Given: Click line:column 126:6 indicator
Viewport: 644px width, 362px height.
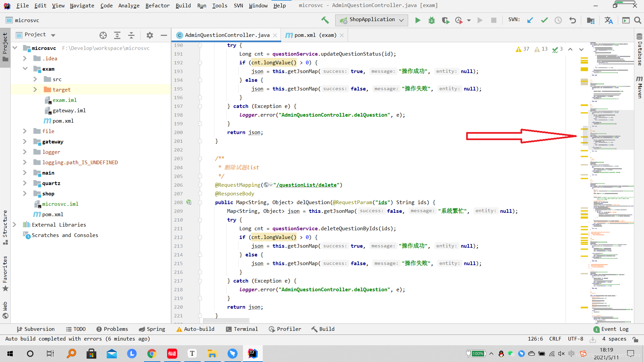Looking at the screenshot, I should 535,339.
